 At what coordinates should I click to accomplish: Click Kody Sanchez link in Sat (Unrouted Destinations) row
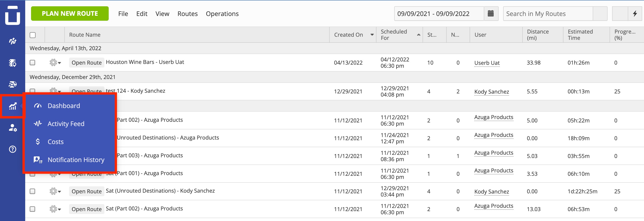[x=491, y=192]
